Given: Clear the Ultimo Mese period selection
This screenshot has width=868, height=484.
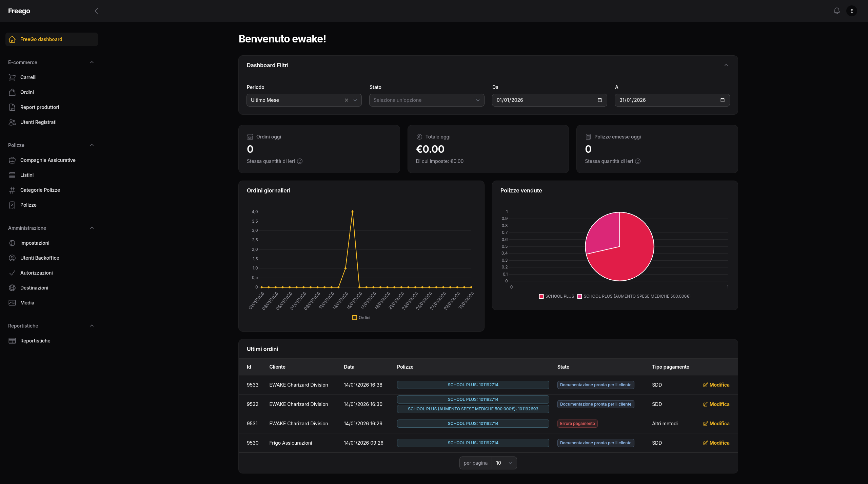Looking at the screenshot, I should [346, 100].
